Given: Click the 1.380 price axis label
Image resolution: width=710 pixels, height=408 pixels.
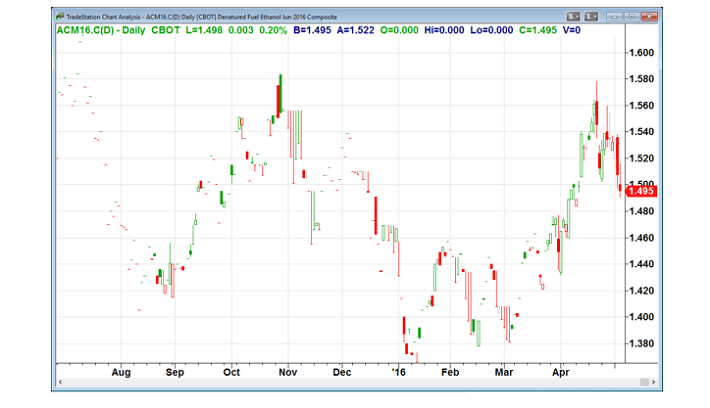Looking at the screenshot, I should click(x=641, y=343).
